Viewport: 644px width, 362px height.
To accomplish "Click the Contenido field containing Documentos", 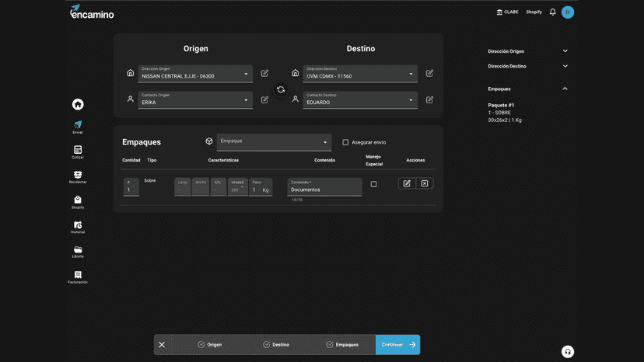I will pyautogui.click(x=324, y=187).
